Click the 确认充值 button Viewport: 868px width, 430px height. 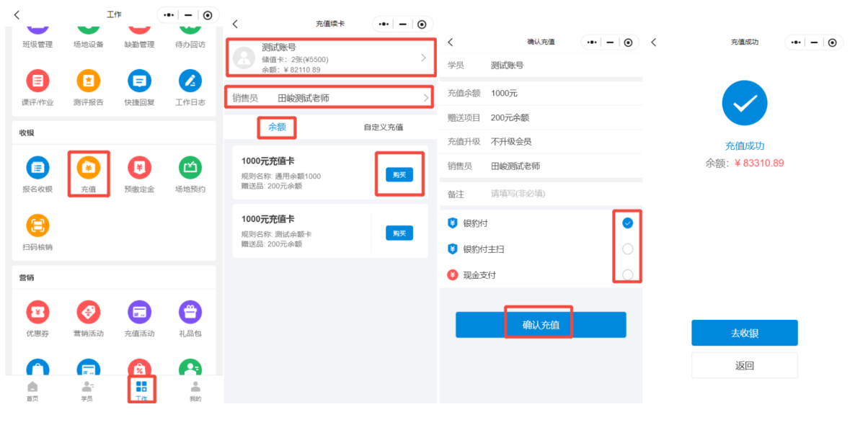[x=541, y=325]
